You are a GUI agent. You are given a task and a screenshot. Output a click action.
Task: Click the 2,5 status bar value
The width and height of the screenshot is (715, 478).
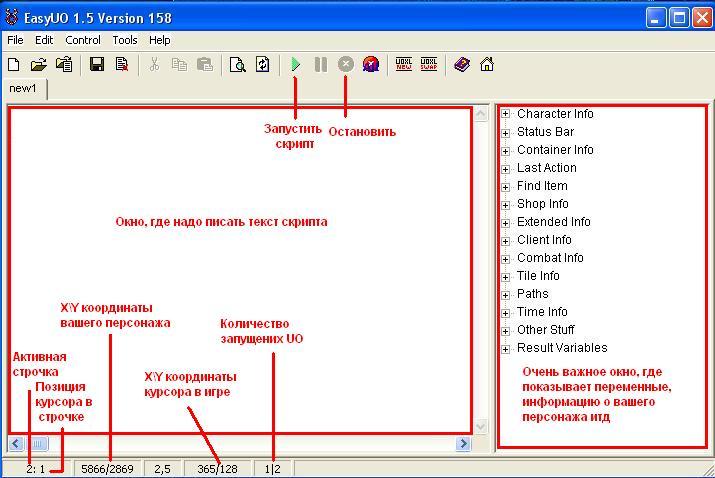(x=162, y=469)
